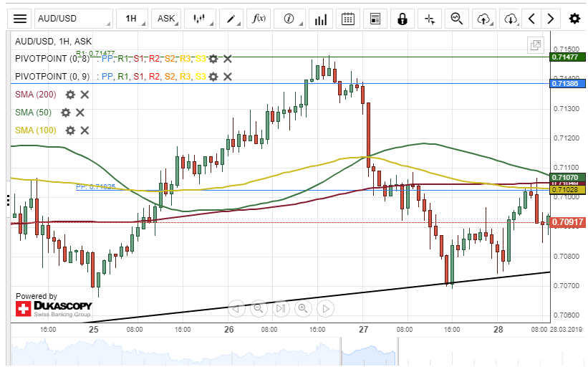Toggle the chart lock icon
The width and height of the screenshot is (588, 372).
click(x=402, y=19)
